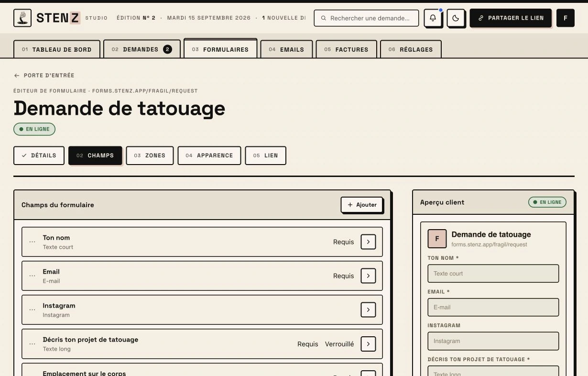Click the Ton nom preview input
The width and height of the screenshot is (588, 376).
(x=493, y=274)
